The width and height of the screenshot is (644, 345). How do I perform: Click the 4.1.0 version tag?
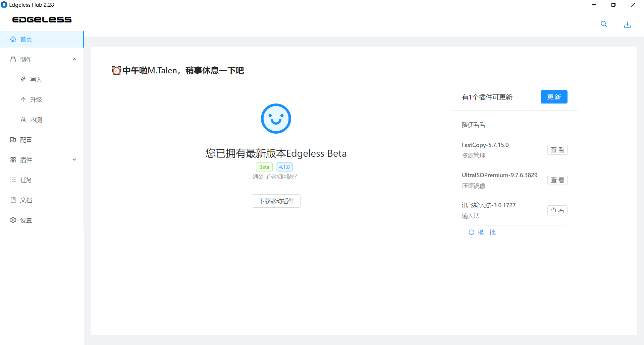pyautogui.click(x=284, y=167)
